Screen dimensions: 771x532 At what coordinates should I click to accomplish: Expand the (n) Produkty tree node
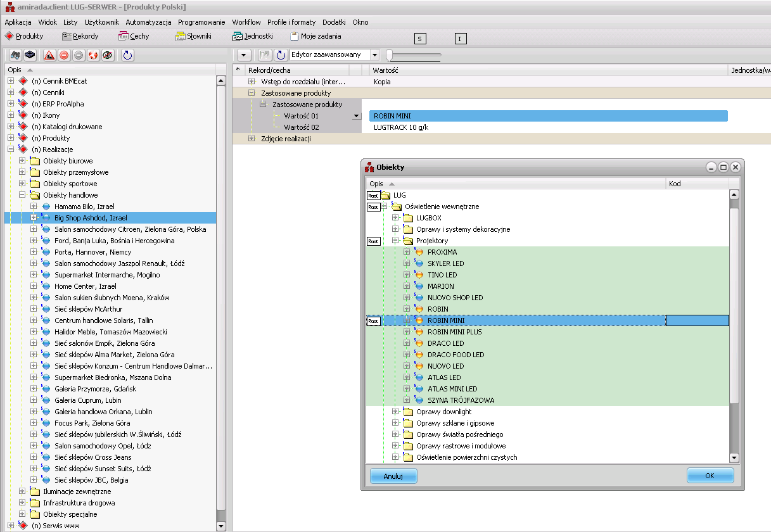tap(11, 138)
